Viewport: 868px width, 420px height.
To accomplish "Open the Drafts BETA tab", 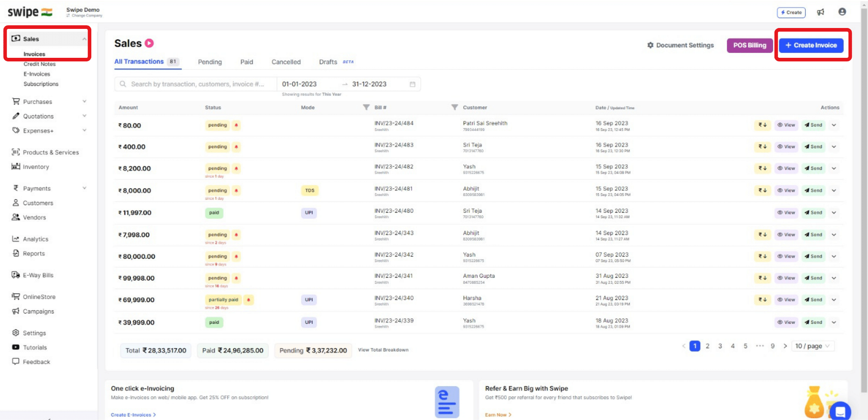I will point(328,62).
